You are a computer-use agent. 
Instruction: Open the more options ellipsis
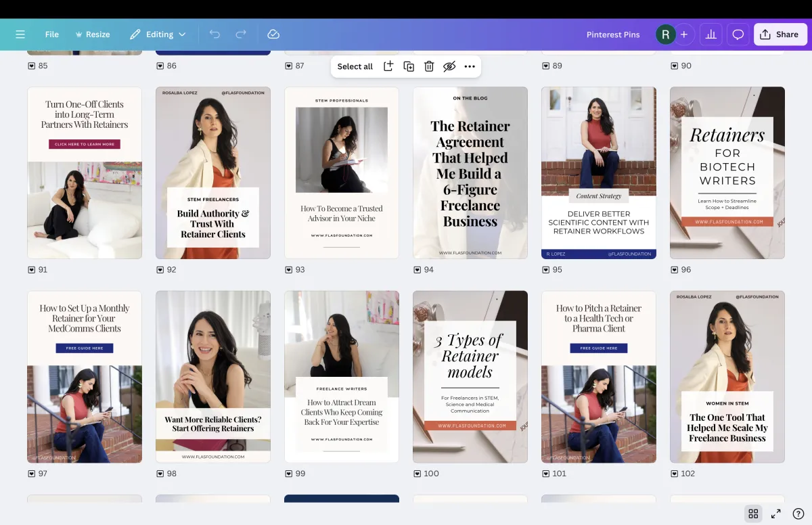coord(470,66)
